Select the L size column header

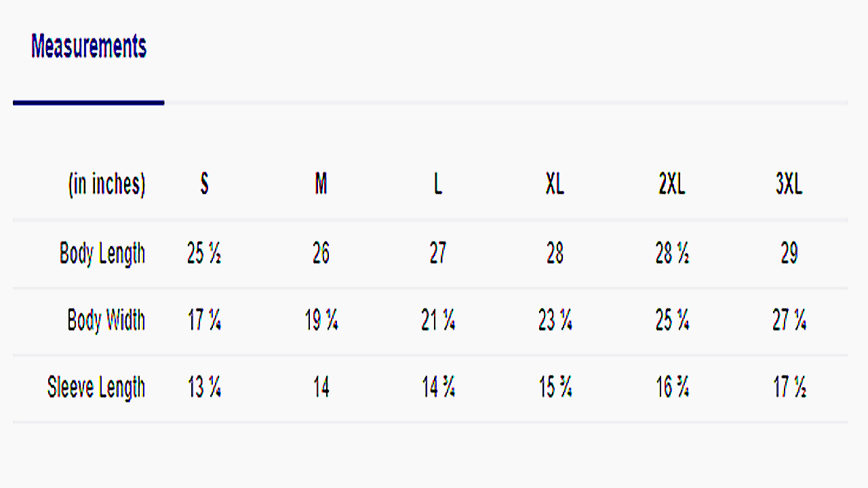[x=438, y=184]
